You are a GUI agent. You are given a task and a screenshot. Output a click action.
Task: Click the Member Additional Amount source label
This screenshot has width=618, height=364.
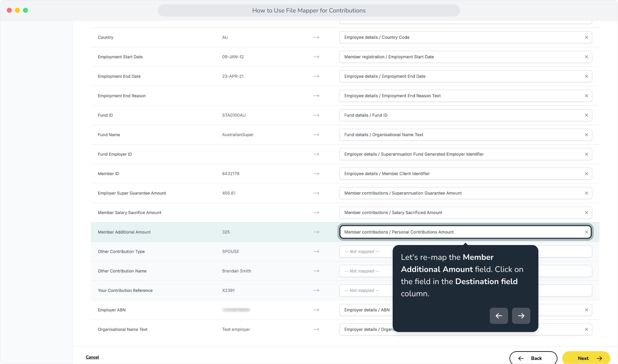pos(124,232)
